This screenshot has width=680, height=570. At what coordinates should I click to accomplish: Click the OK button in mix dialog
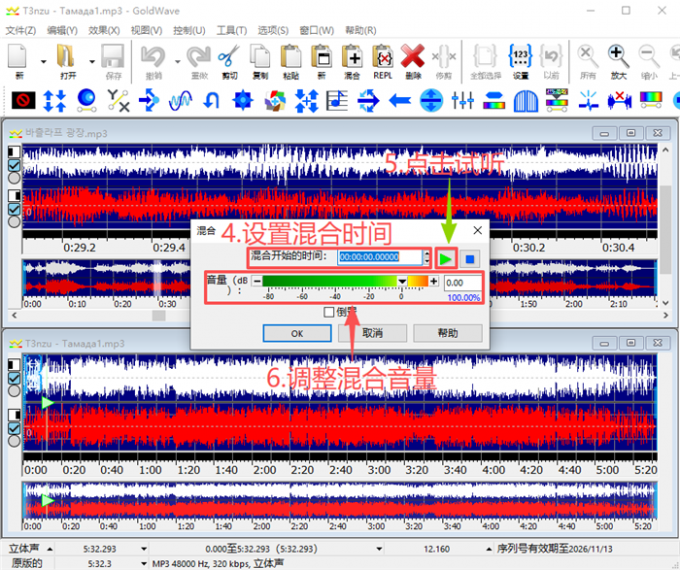(x=297, y=333)
